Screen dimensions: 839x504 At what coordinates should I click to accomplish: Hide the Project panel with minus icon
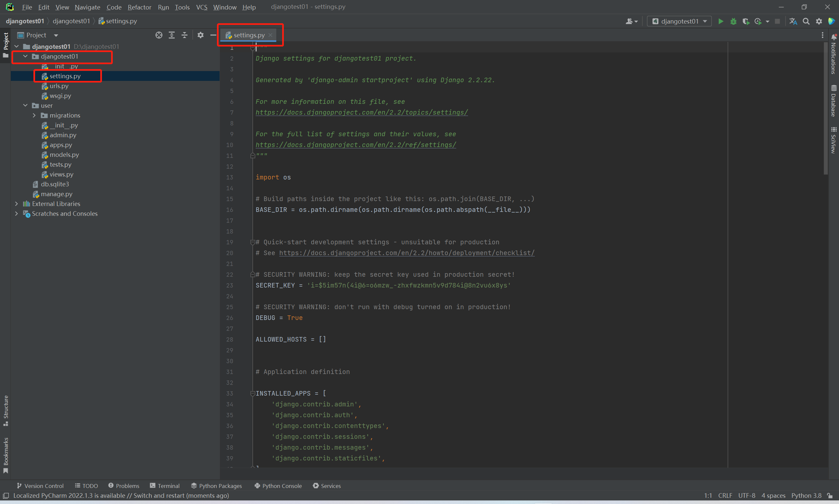click(213, 35)
